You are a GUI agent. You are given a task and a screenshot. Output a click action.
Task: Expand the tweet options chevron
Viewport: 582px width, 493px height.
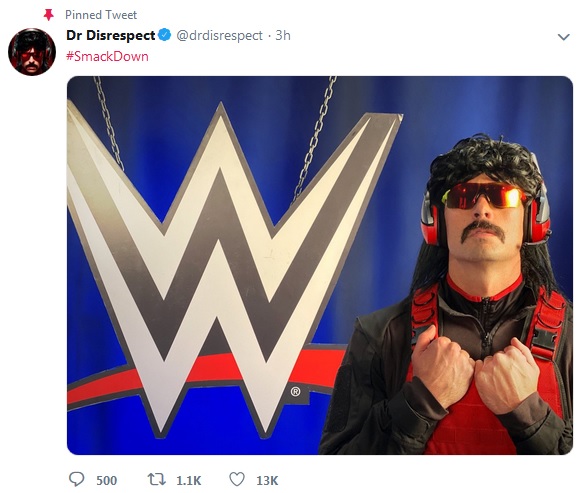coord(563,37)
